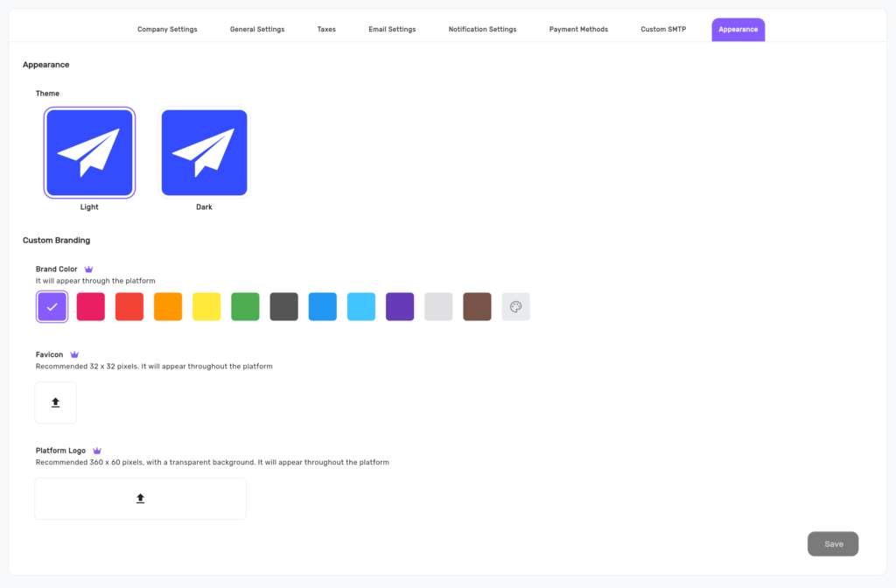Click the active Appearance tab

[x=738, y=30]
